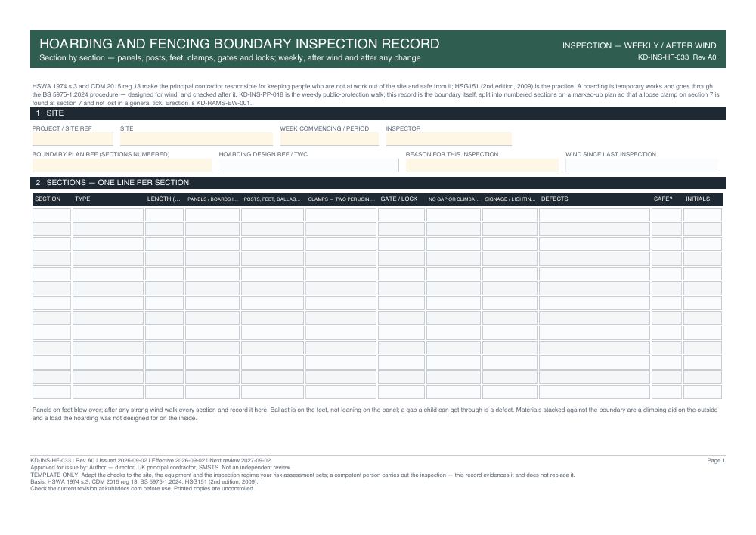
Task: Click the 'Basis: HSWA 1974 s.3' footer line
Action: pyautogui.click(x=144, y=482)
